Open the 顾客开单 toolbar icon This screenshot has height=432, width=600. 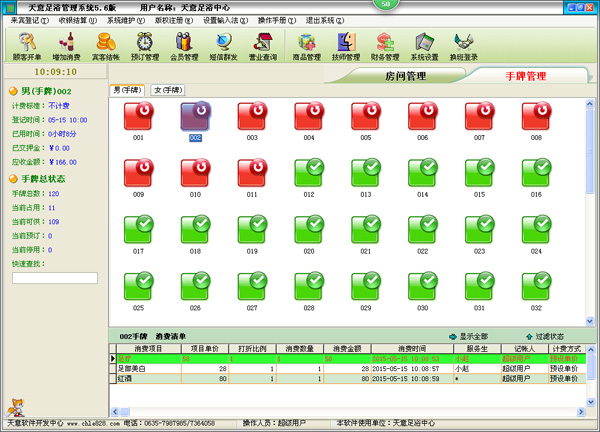[27, 46]
